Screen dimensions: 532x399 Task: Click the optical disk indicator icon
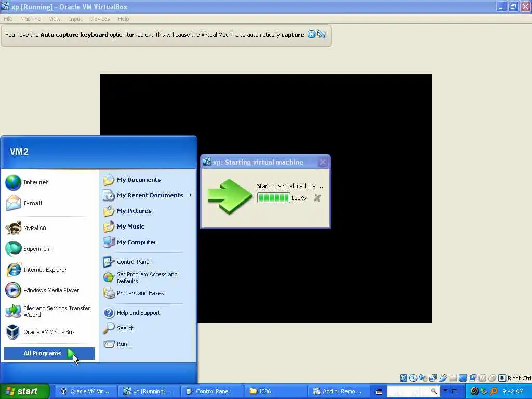pyautogui.click(x=413, y=378)
